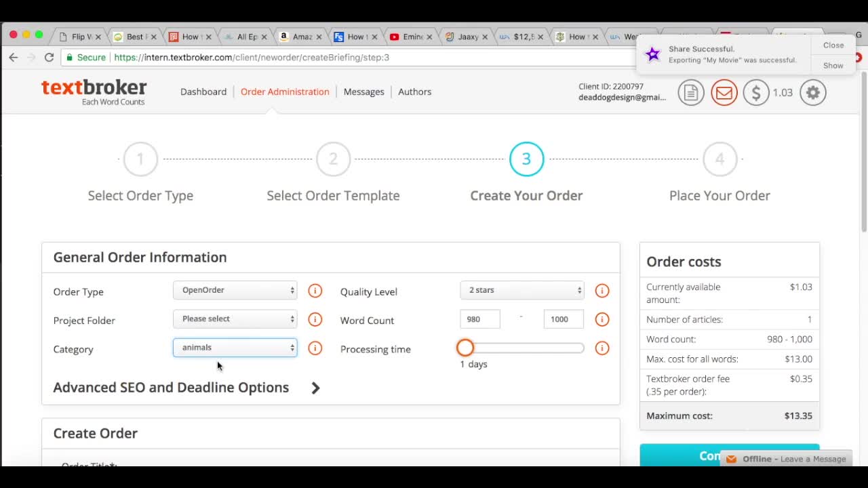Open the Messages menu
The height and width of the screenshot is (488, 868).
[x=363, y=91]
